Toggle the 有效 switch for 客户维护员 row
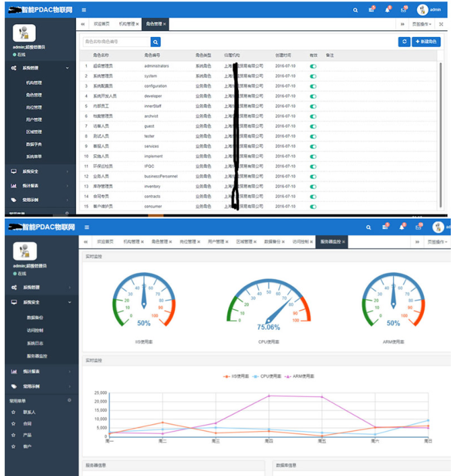The image size is (471, 476). point(313,206)
